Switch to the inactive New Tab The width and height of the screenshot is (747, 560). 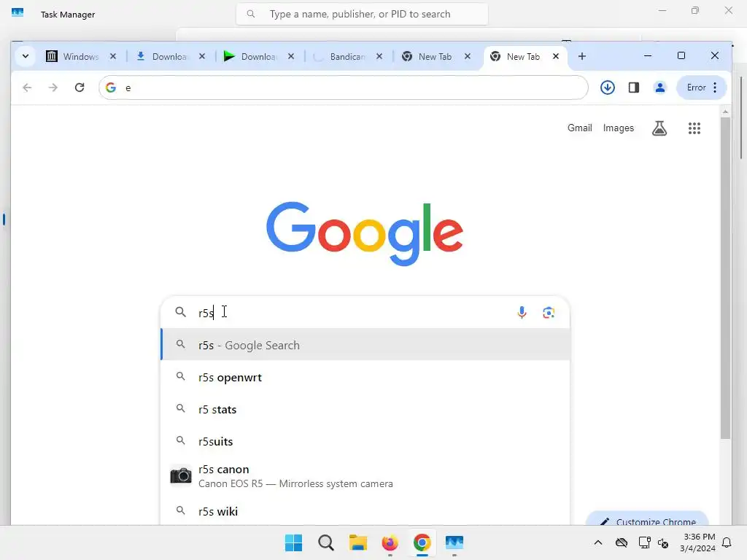point(427,56)
